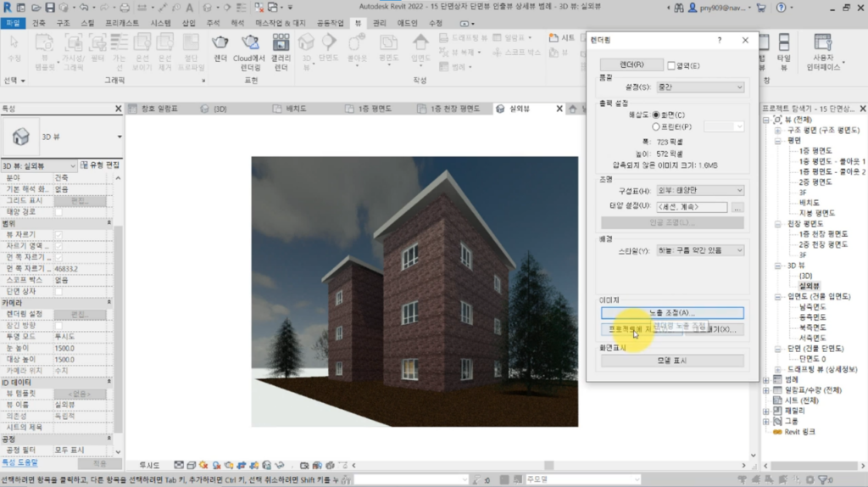The image size is (868, 487).
Task: Toggle the 뷰 자르기 crop view checkbox
Action: pos(58,234)
